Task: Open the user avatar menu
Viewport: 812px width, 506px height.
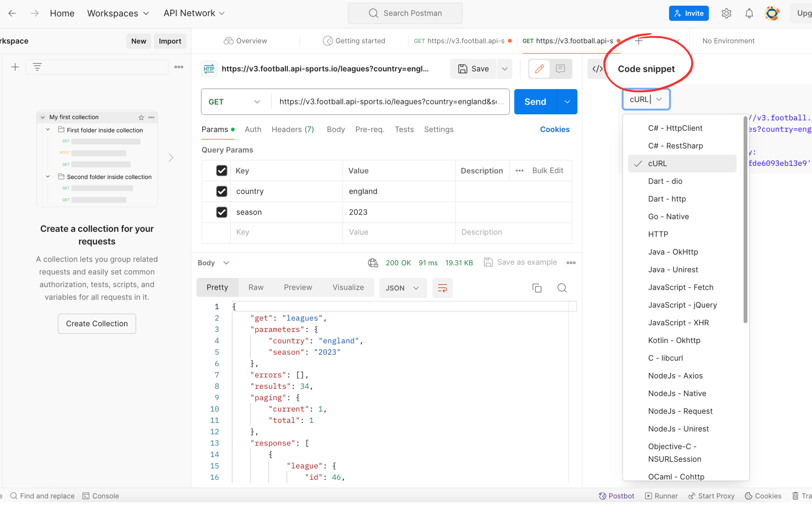Action: (x=772, y=13)
